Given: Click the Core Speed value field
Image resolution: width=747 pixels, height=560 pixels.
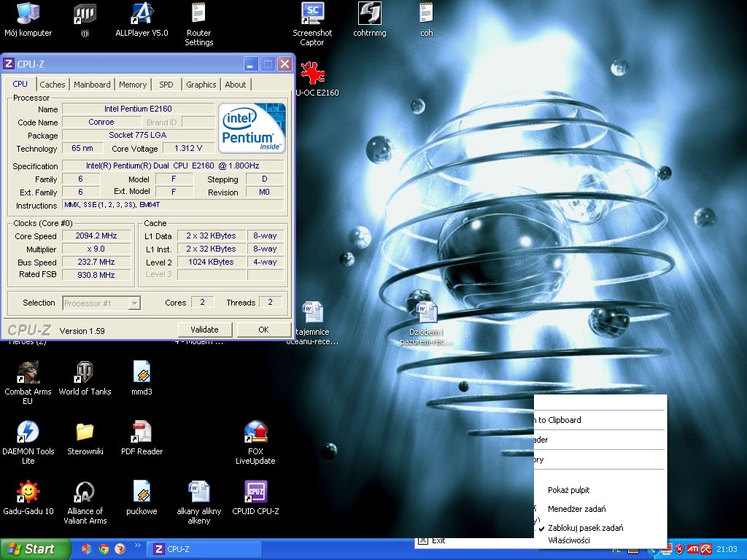Looking at the screenshot, I should click(x=96, y=236).
